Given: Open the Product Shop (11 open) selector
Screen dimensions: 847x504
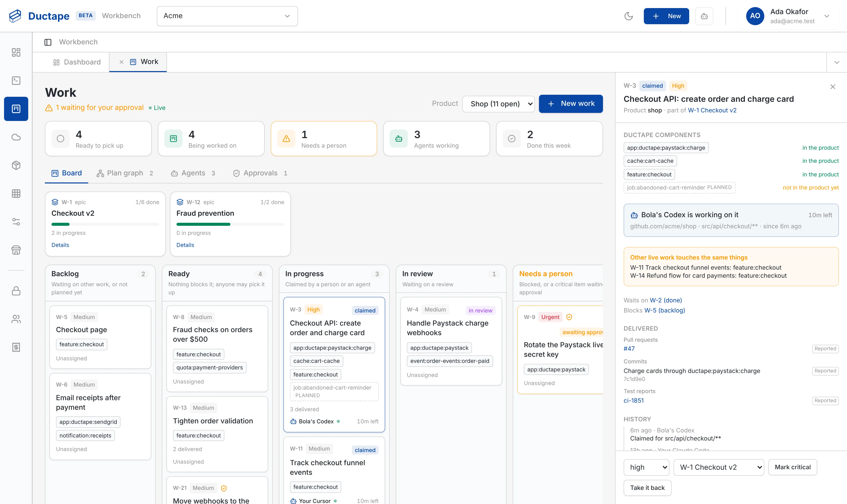Looking at the screenshot, I should point(498,104).
